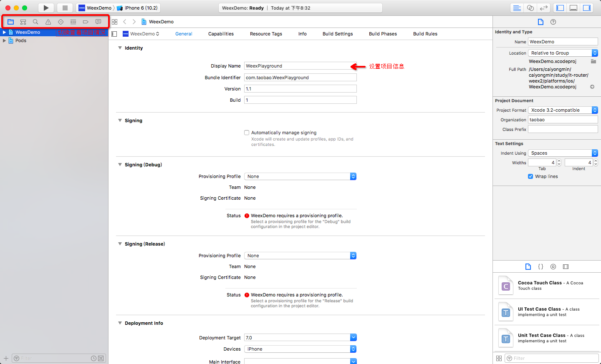Open the test navigator

(x=61, y=22)
